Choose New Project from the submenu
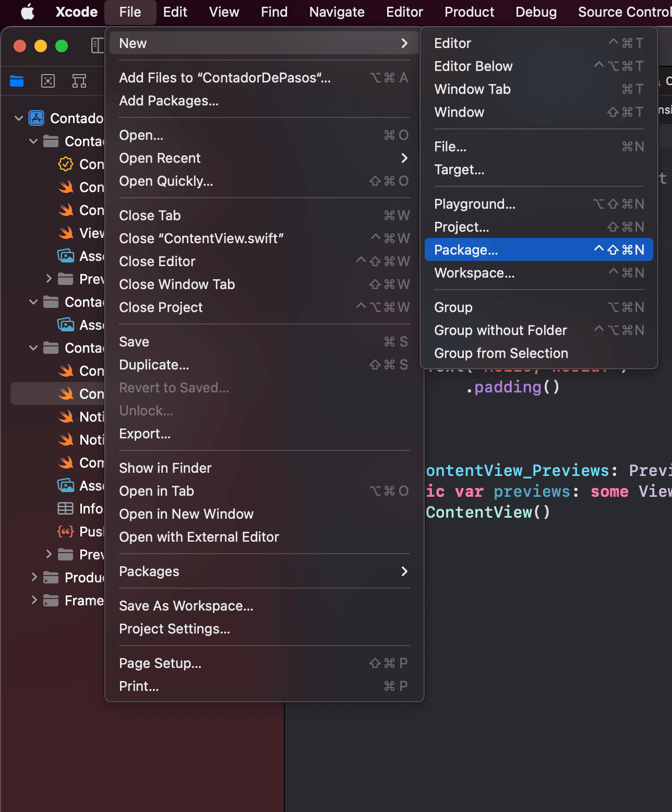Image resolution: width=672 pixels, height=812 pixels. pyautogui.click(x=538, y=227)
